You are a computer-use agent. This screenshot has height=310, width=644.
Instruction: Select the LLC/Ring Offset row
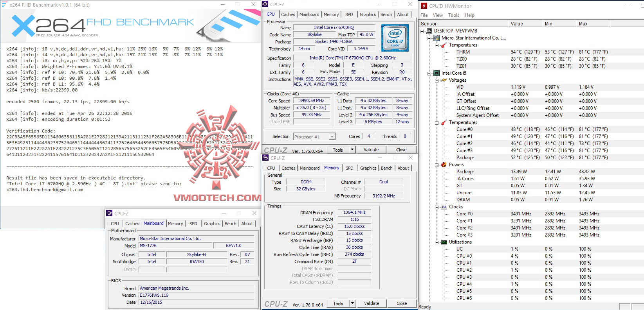coord(532,108)
